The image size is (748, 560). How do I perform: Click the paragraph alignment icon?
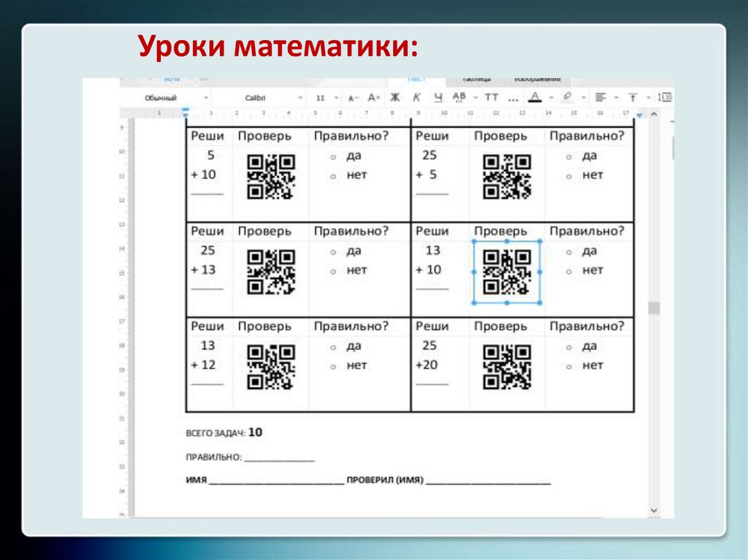pyautogui.click(x=600, y=98)
